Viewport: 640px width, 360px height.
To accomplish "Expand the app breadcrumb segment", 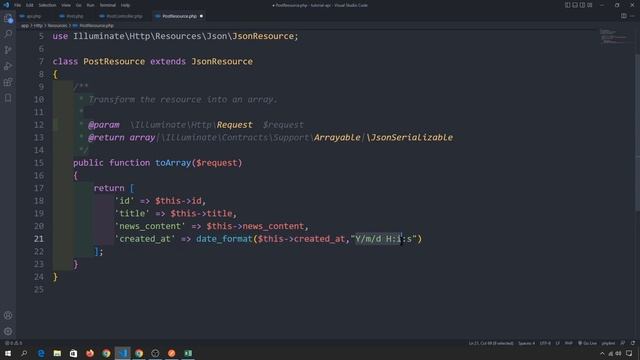I will [25, 26].
